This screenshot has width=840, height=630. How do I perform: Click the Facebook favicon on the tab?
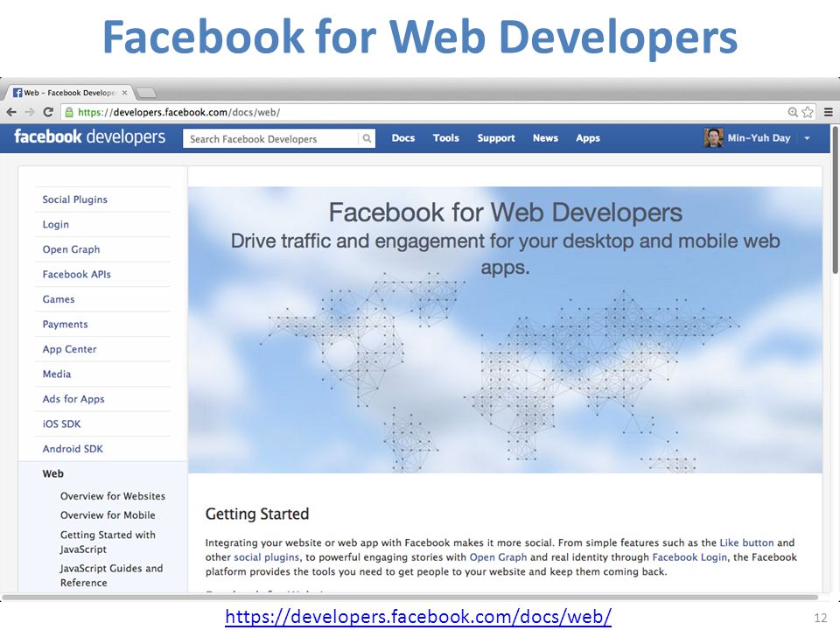tap(17, 93)
